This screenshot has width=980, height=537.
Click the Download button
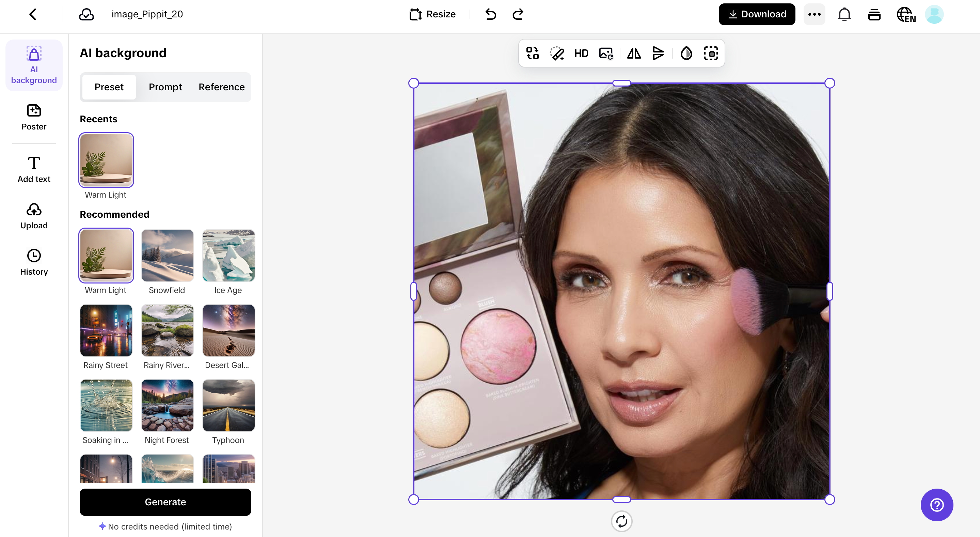[x=756, y=14]
